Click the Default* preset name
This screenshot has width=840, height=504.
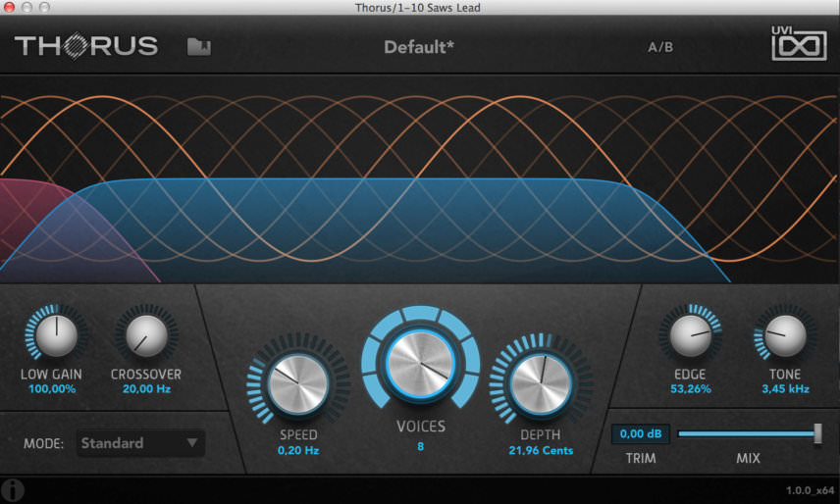pyautogui.click(x=418, y=47)
